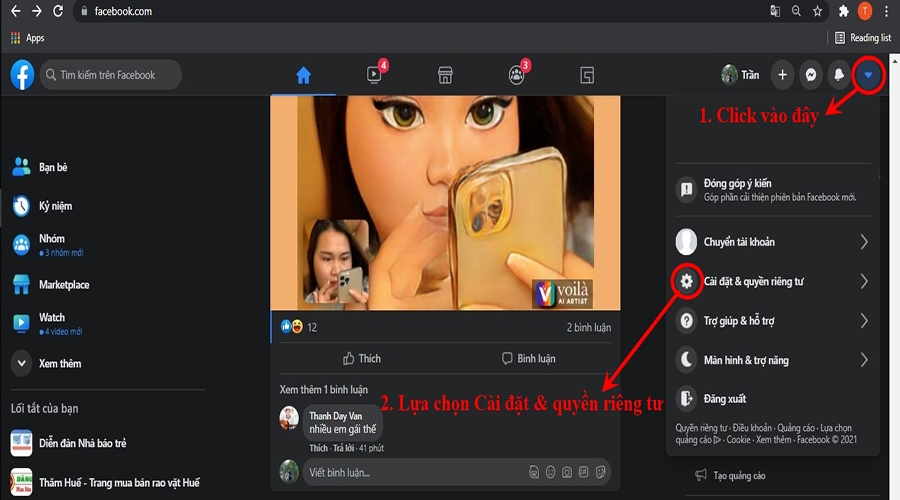The height and width of the screenshot is (500, 900).
Task: Click the logout door icon
Action: (686, 398)
